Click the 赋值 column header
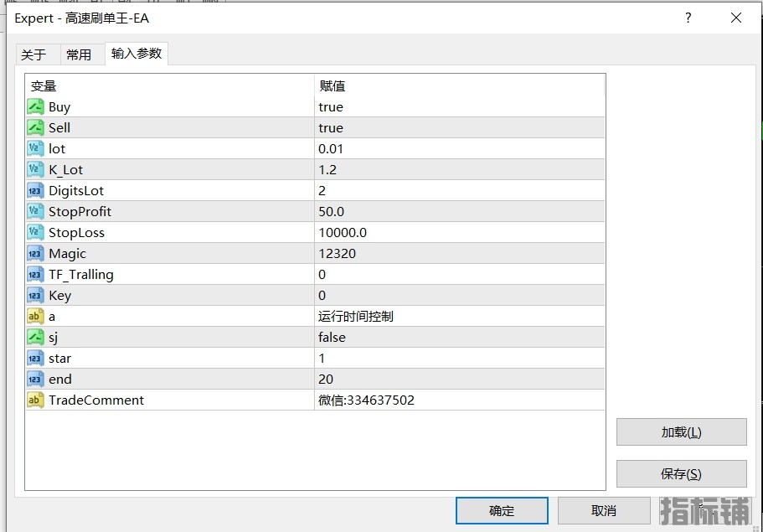The height and width of the screenshot is (532, 763). (459, 86)
